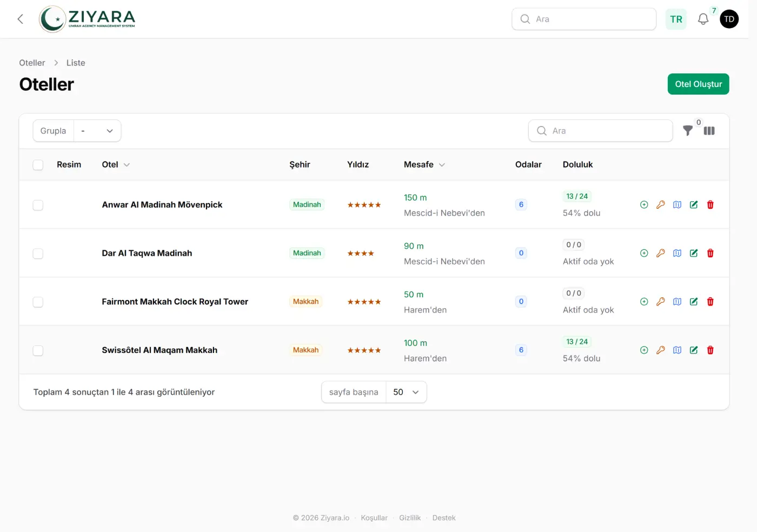
Task: Click the Doluluk column header
Action: (x=578, y=165)
